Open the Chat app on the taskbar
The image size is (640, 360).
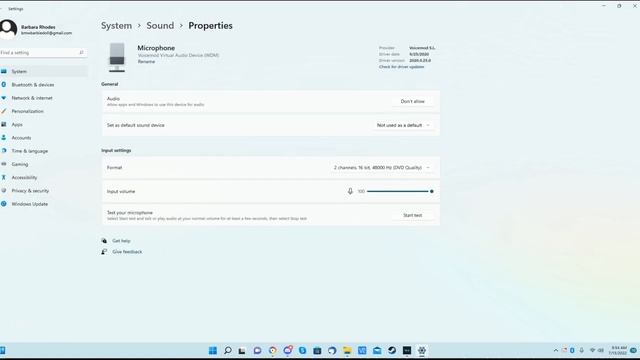tap(258, 350)
